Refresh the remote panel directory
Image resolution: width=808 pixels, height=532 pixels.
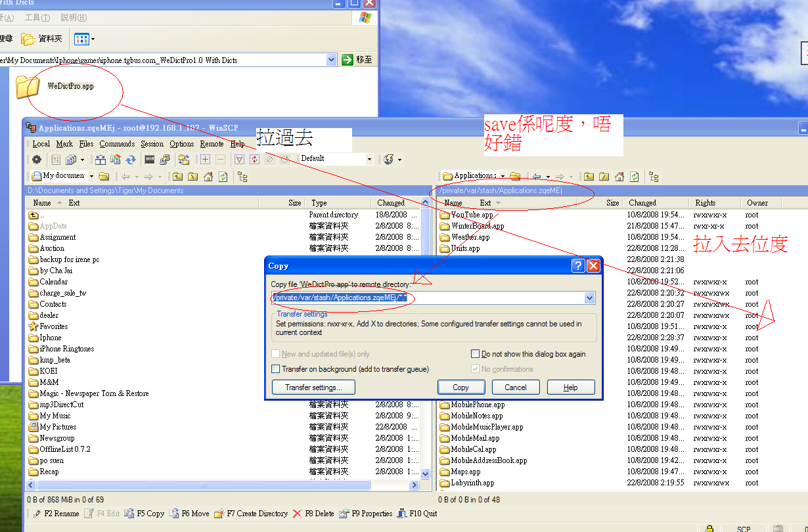click(x=634, y=176)
